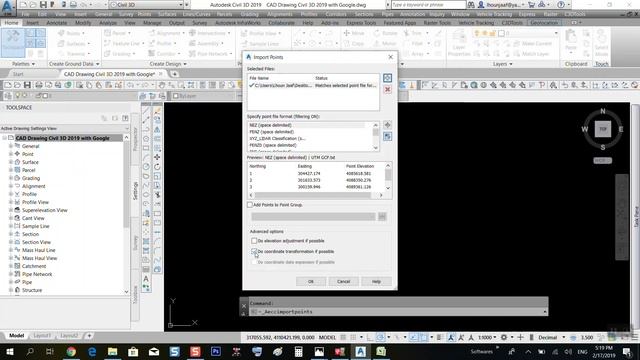The height and width of the screenshot is (360, 640).
Task: Click the Open folder icon in quick access toolbar
Action: [x=33, y=5]
